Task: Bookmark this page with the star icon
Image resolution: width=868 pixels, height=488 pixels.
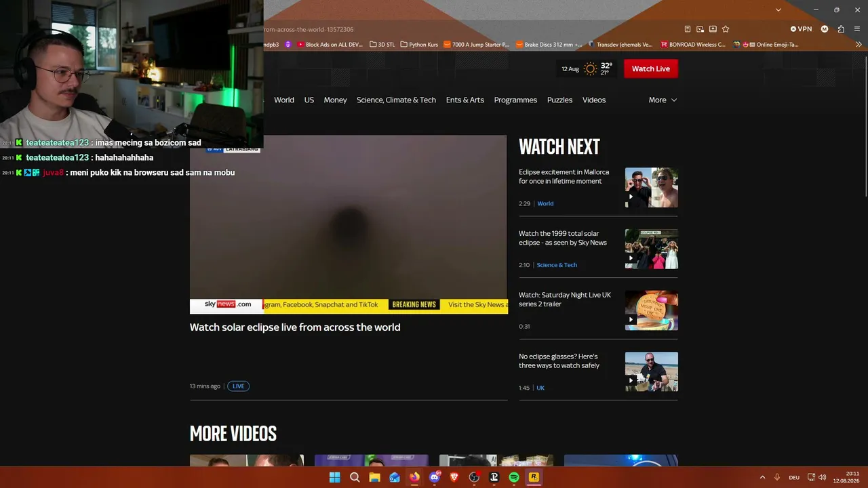Action: tap(726, 29)
